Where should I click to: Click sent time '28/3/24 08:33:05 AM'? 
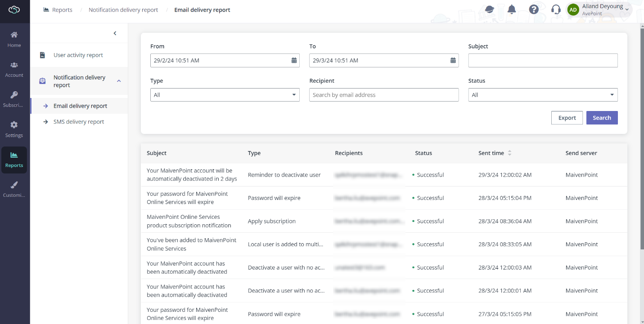[505, 244]
